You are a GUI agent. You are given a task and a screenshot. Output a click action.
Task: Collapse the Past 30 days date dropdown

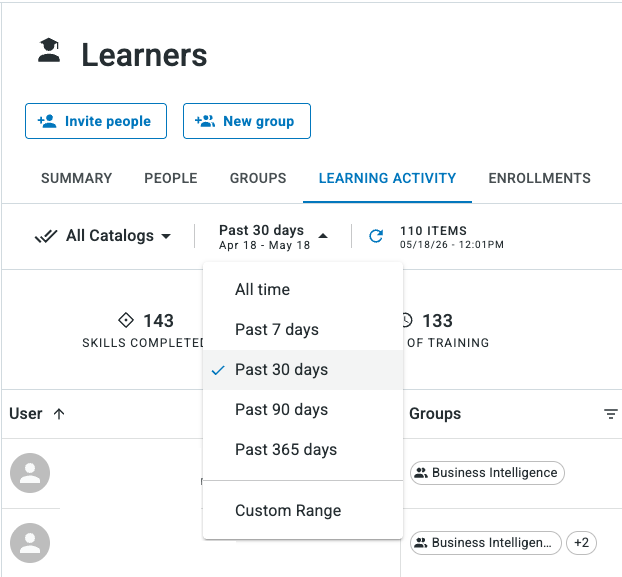click(x=274, y=237)
